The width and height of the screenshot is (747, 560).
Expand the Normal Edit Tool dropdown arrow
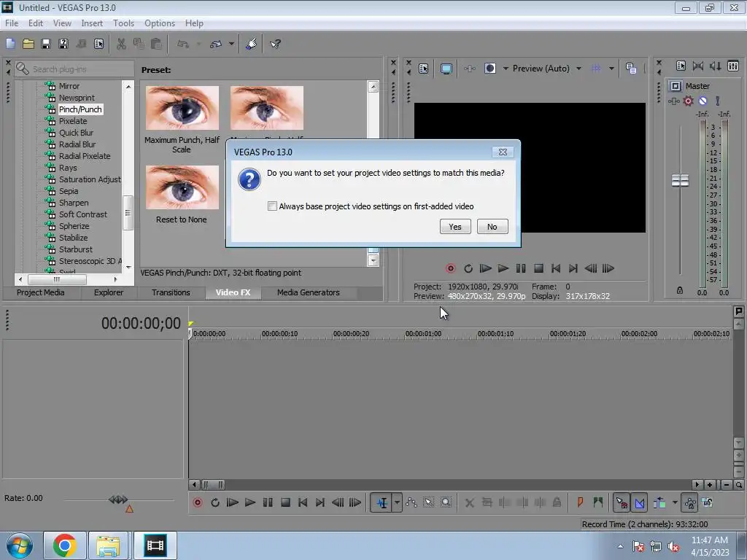(397, 502)
